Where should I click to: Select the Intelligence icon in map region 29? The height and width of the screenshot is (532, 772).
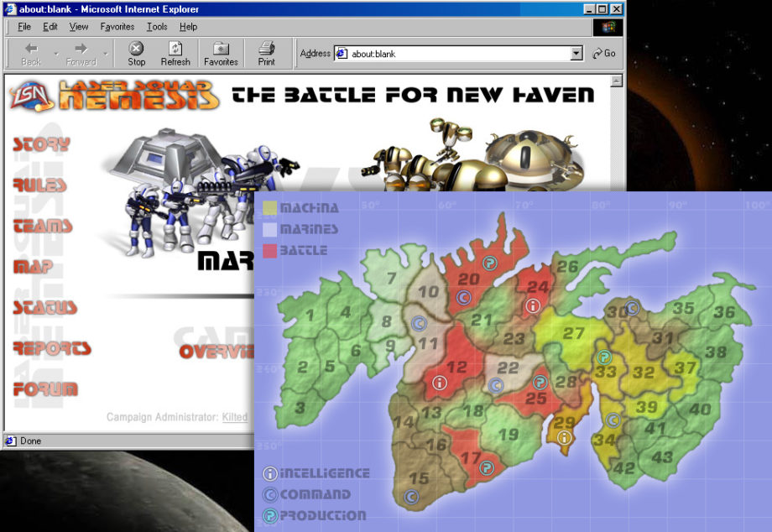click(564, 437)
